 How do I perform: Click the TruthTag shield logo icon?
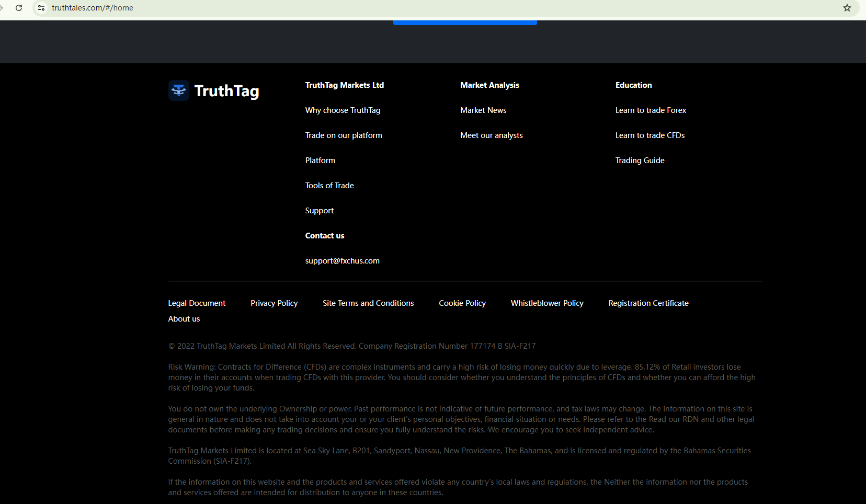coord(179,90)
